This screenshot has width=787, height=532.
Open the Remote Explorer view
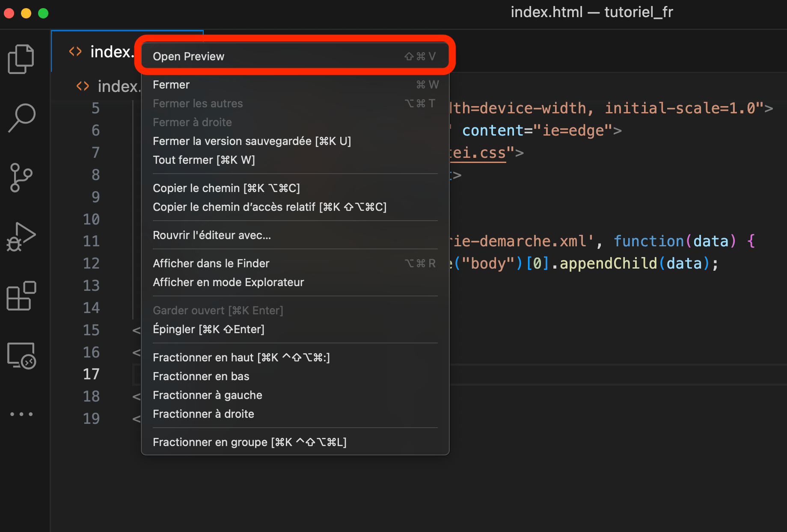coord(21,355)
